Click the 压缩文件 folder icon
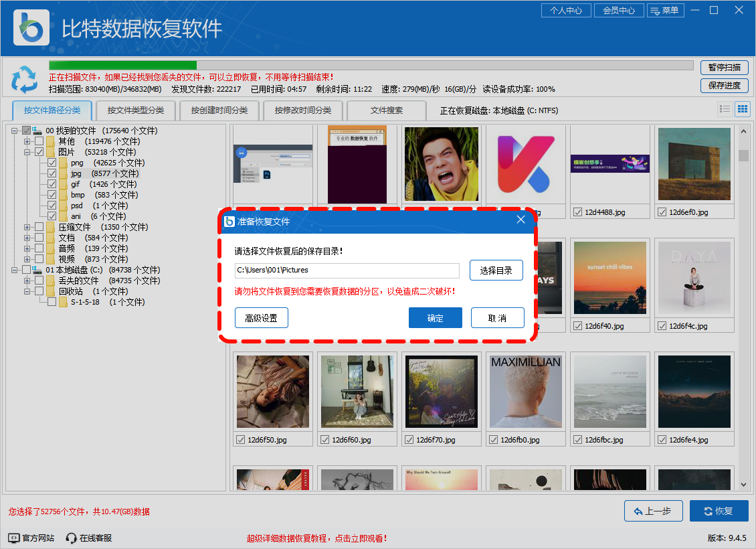 51,227
